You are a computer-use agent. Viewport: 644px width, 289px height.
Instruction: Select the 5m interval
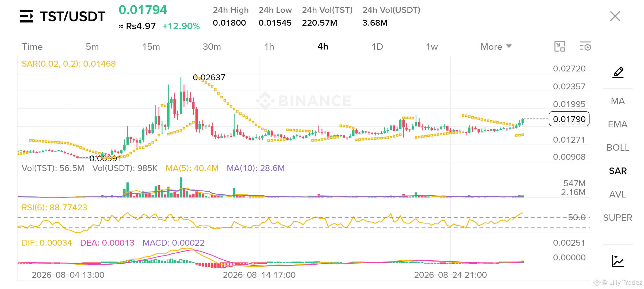pyautogui.click(x=92, y=47)
